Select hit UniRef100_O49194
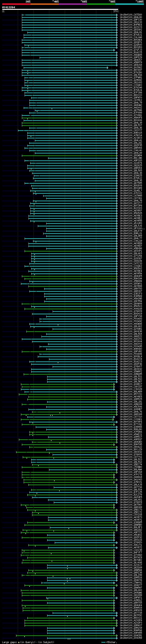This screenshot has height=644, width=146. point(131,261)
